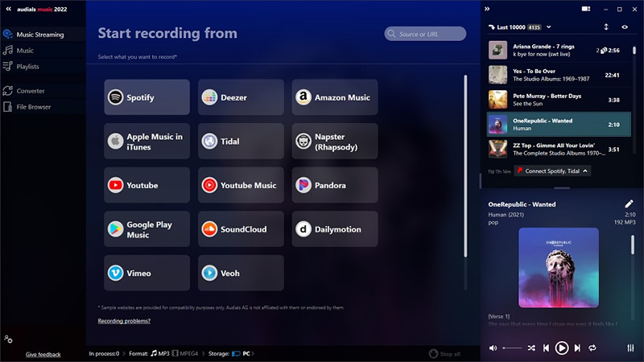This screenshot has width=644, height=362.
Task: Choose Tidal streaming source
Action: (x=241, y=142)
